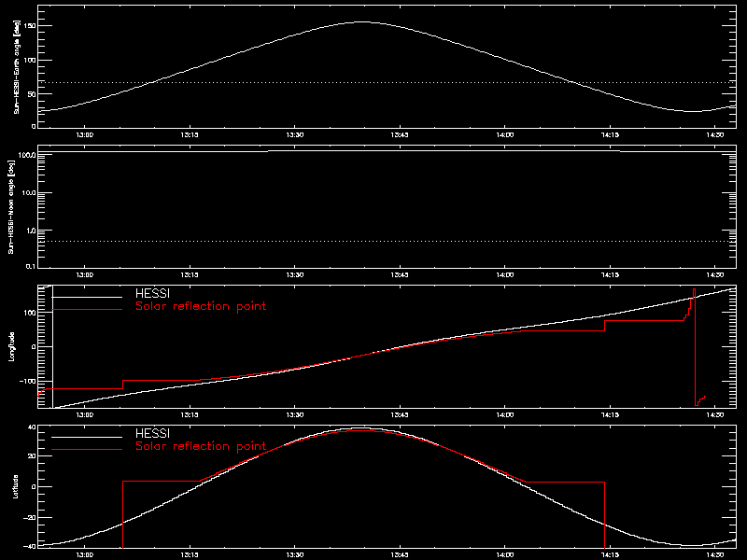
Task: Click 14:30 time label under Longitude plot
Action: coord(715,414)
